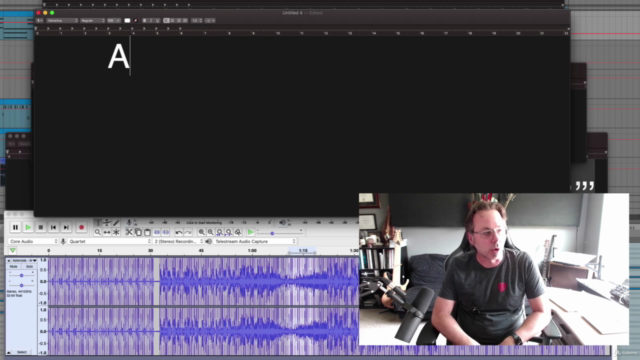The height and width of the screenshot is (360, 640).
Task: Select the Zoom magnifier tool in Audacity tools
Action: 98,232
